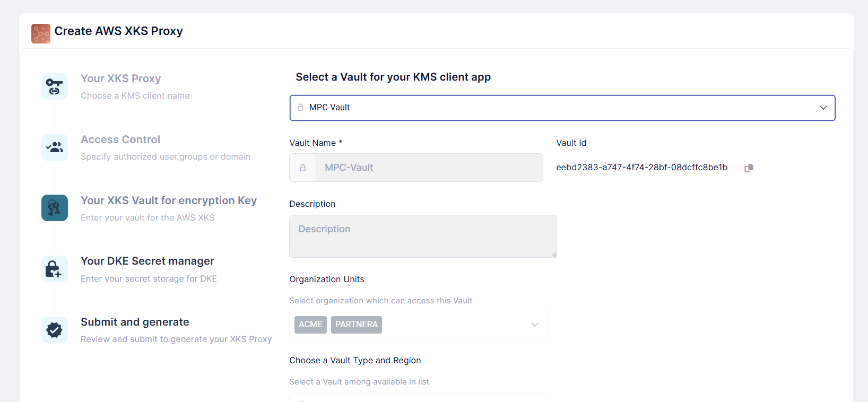
Task: Click the Access Control users icon
Action: (55, 147)
